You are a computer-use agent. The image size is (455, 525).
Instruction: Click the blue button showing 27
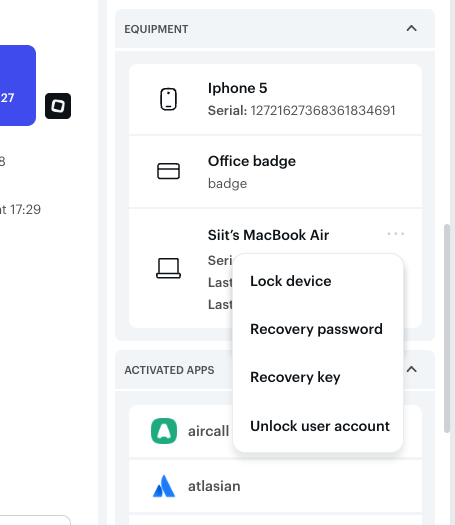[x=17, y=86]
